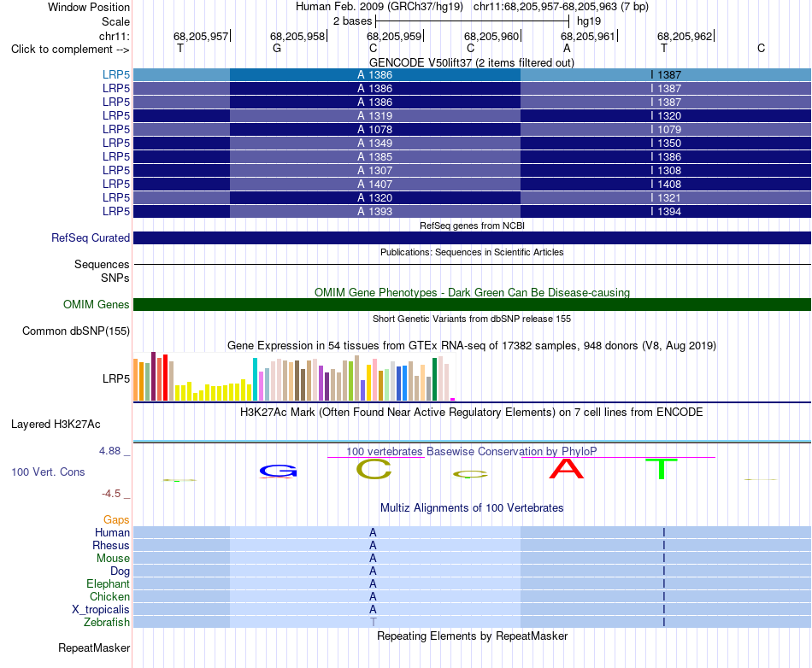Click codon A 1349 in LRP5 transcript
This screenshot has width=812, height=668.
(375, 143)
